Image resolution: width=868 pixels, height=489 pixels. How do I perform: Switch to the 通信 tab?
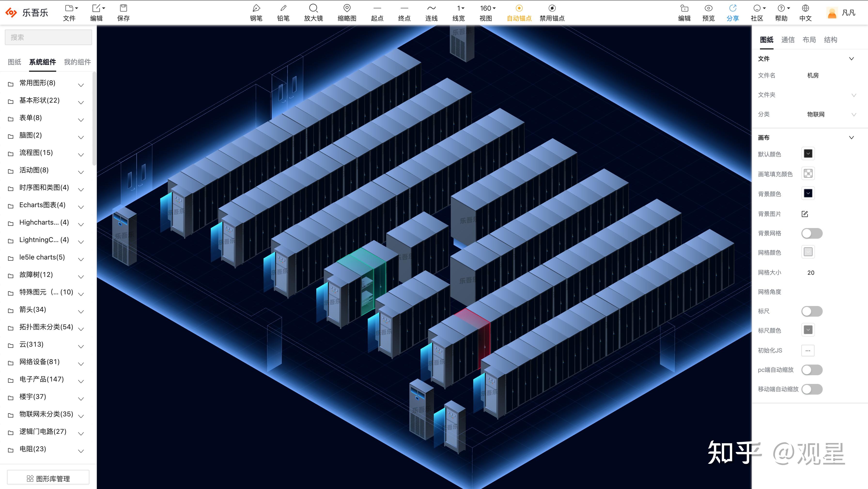[787, 40]
